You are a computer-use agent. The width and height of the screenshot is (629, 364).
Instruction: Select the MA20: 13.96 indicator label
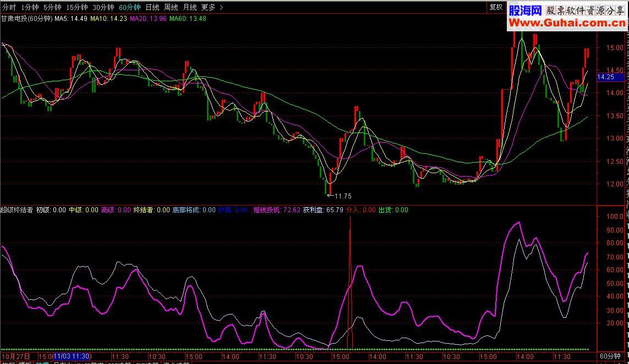click(149, 19)
